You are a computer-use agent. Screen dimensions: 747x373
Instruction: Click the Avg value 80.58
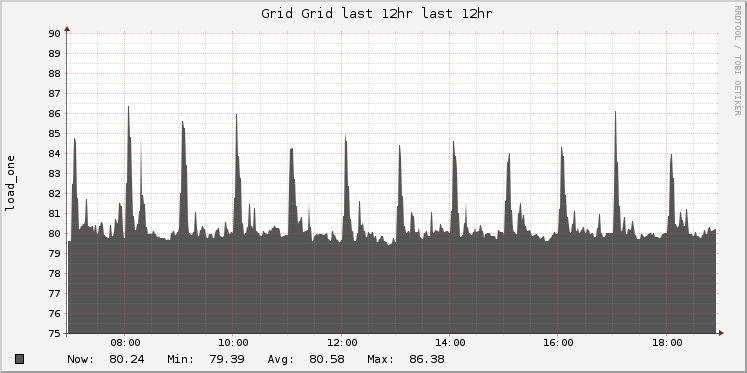[327, 359]
